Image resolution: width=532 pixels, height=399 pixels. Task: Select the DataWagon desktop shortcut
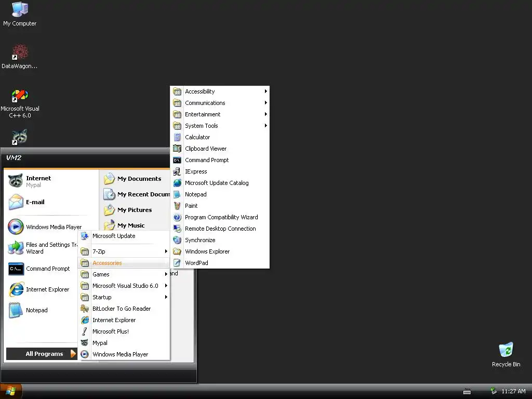[20, 56]
